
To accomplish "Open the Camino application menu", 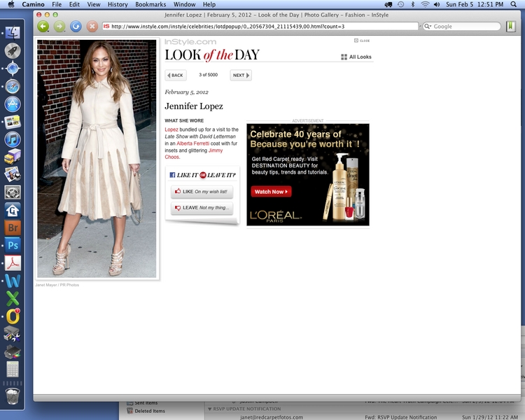I will [x=33, y=4].
